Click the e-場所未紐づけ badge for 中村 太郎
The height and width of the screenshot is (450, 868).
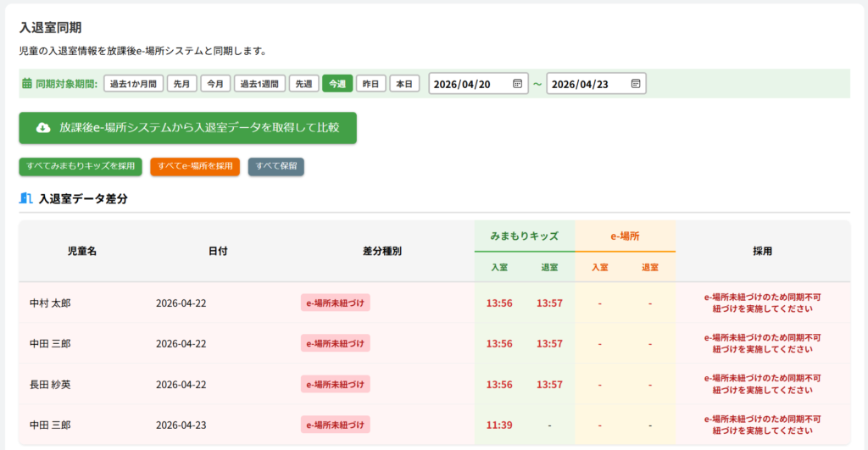click(x=335, y=303)
